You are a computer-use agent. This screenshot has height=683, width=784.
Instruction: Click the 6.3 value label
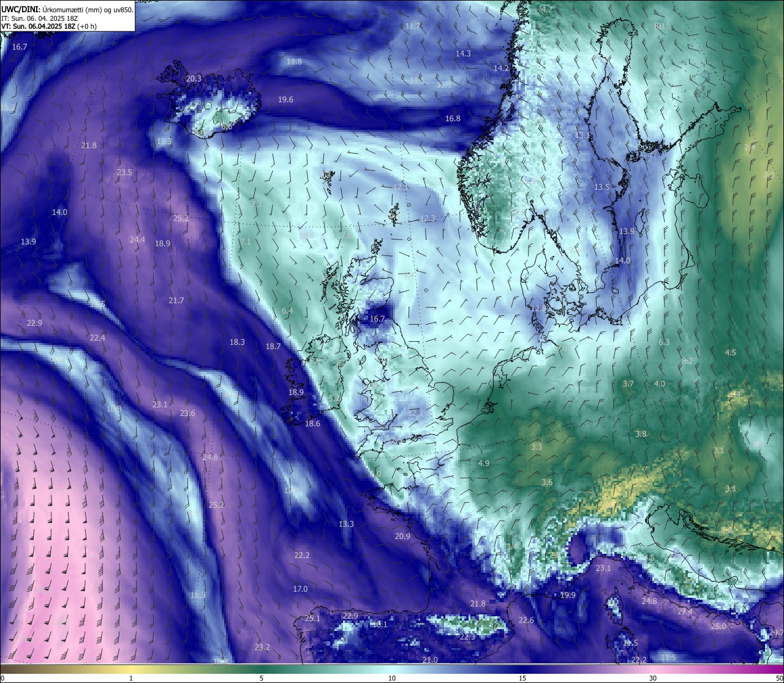pos(664,342)
